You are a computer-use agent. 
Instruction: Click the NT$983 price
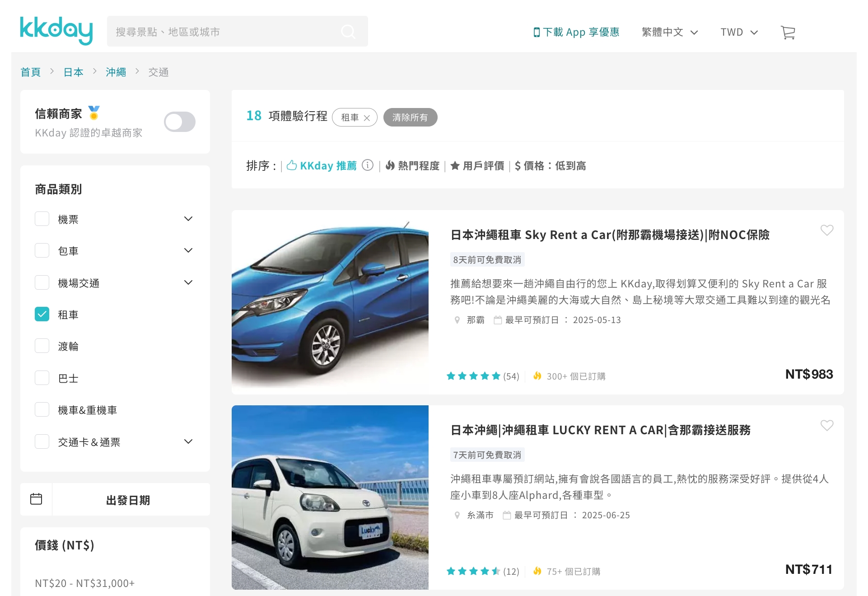[x=809, y=375]
